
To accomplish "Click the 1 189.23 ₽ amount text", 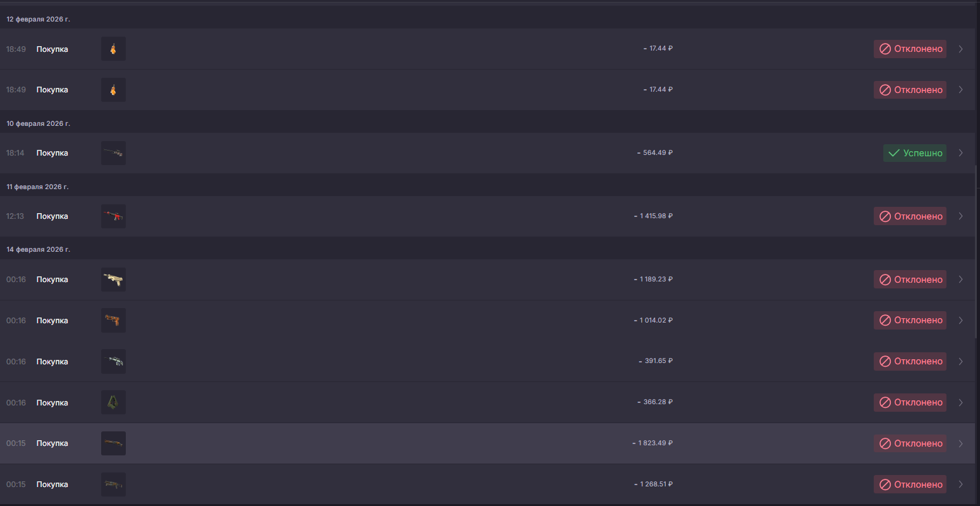I will (654, 279).
